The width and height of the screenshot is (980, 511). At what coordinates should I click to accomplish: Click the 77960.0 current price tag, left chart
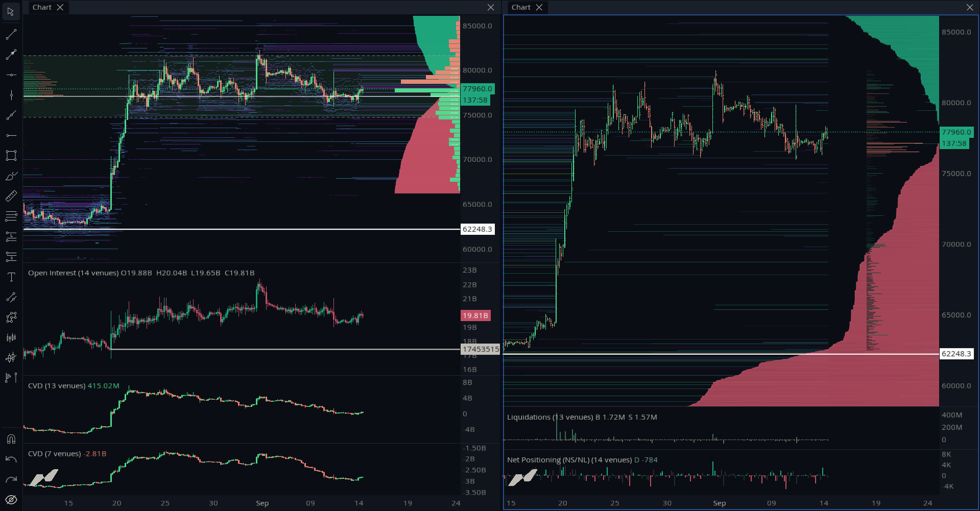(477, 89)
